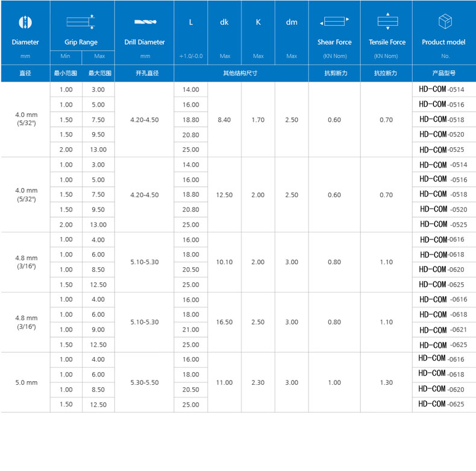Screen dimensions: 476x471
Task: Click the 5.0 mm diameter cell
Action: click(26, 382)
